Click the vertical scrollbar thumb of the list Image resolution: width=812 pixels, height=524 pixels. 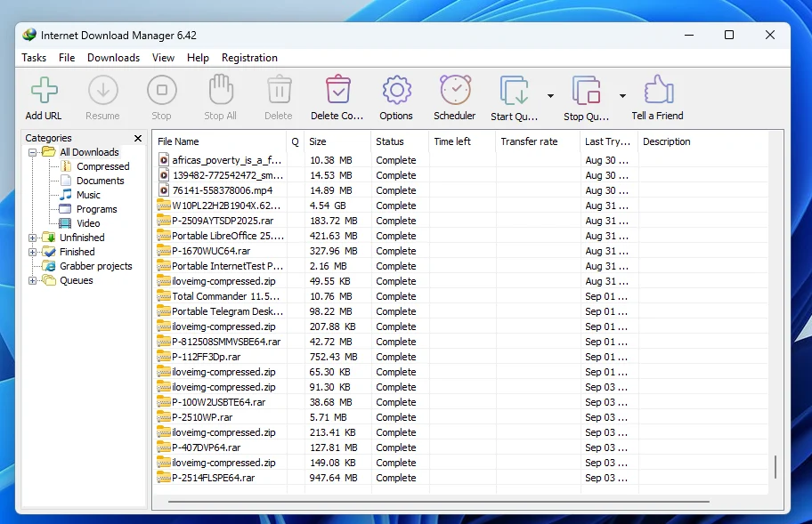point(775,466)
